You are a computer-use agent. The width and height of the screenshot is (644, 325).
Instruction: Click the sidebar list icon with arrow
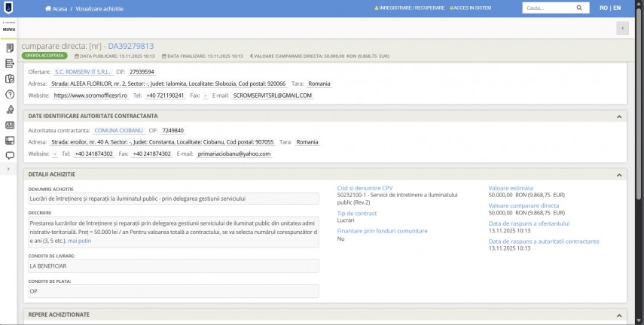tap(10, 64)
